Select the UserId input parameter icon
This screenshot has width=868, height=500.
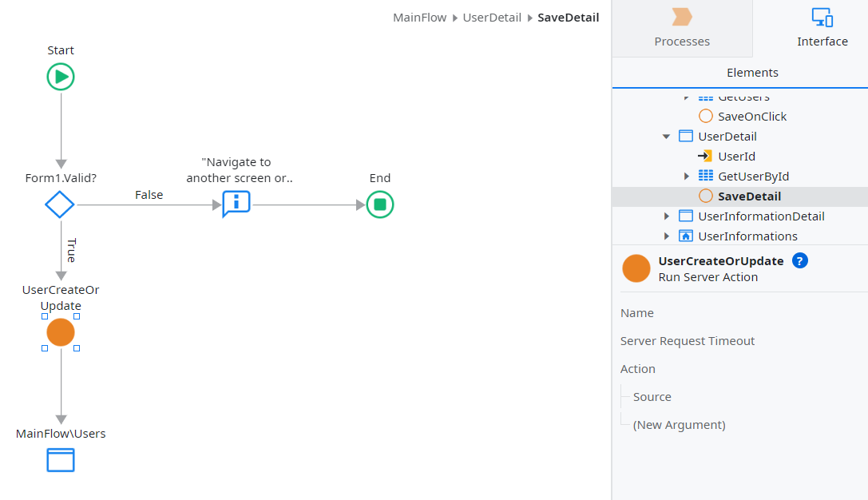706,156
